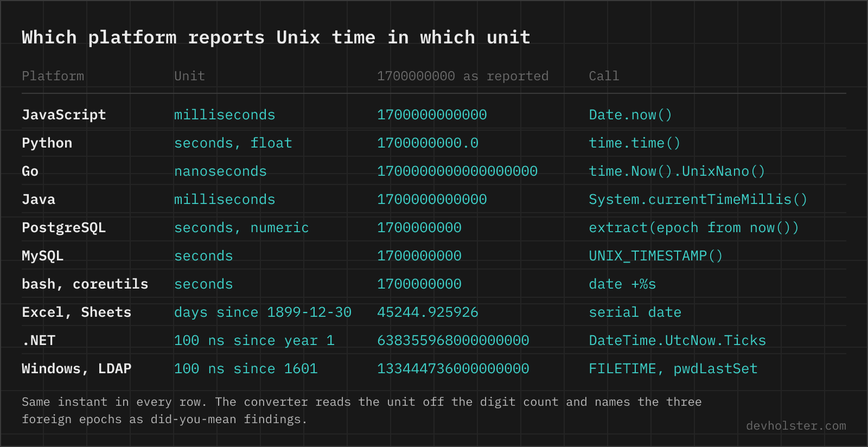Select the 'seconds, float' unit
Image resolution: width=868 pixels, height=447 pixels.
click(233, 143)
